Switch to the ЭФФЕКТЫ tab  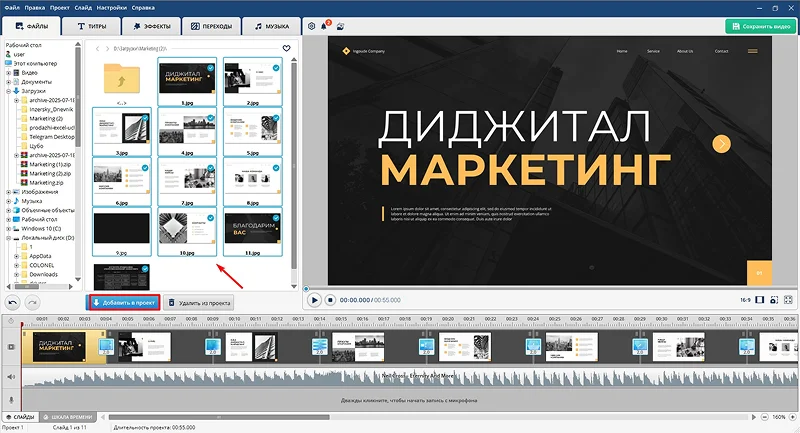pyautogui.click(x=152, y=26)
